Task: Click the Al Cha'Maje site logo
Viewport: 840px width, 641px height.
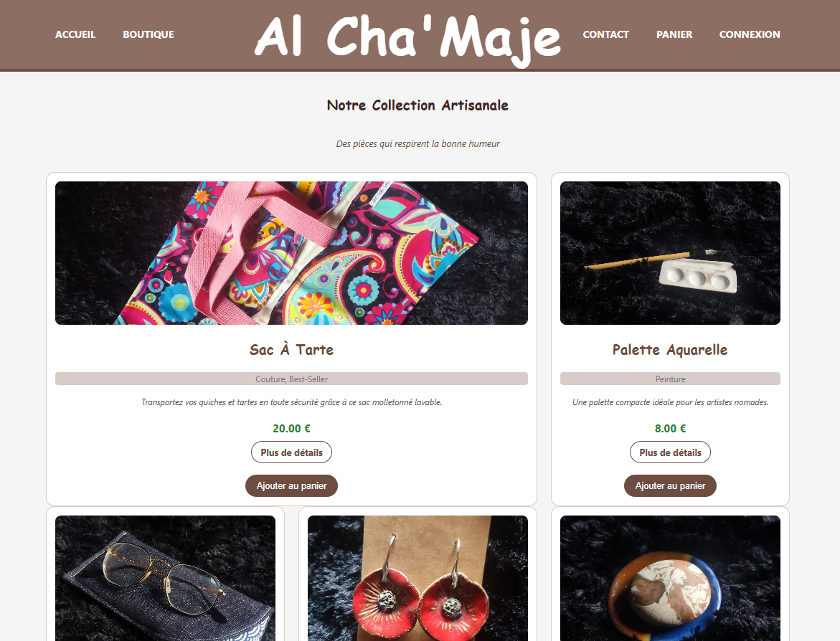Action: pos(407,37)
